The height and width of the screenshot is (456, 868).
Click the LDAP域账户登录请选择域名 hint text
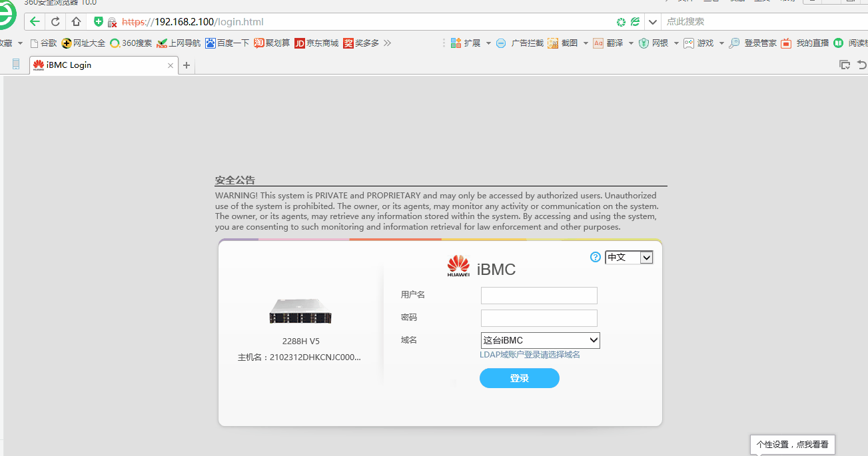tap(530, 355)
